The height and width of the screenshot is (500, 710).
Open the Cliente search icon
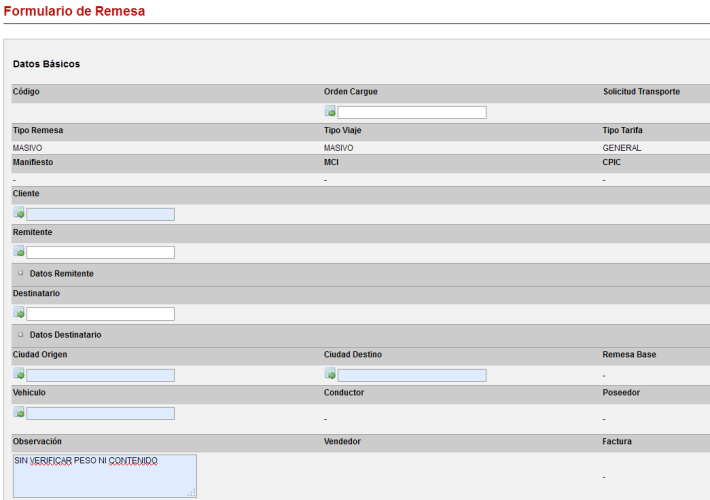pos(19,214)
